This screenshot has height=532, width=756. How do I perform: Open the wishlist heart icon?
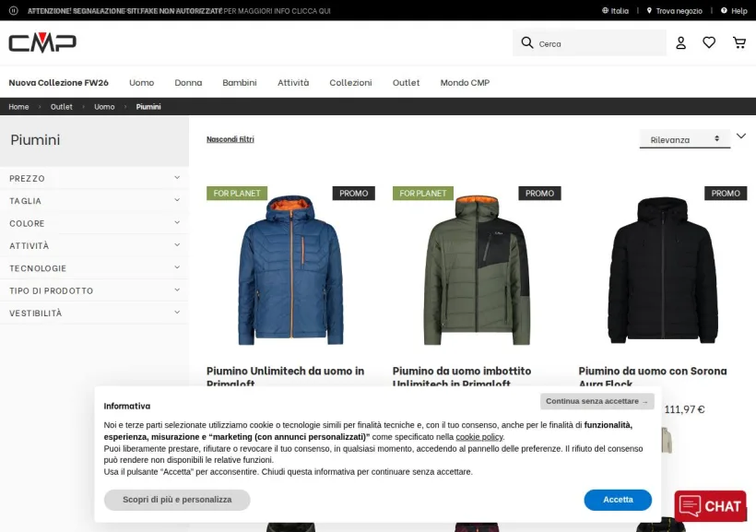(x=709, y=42)
